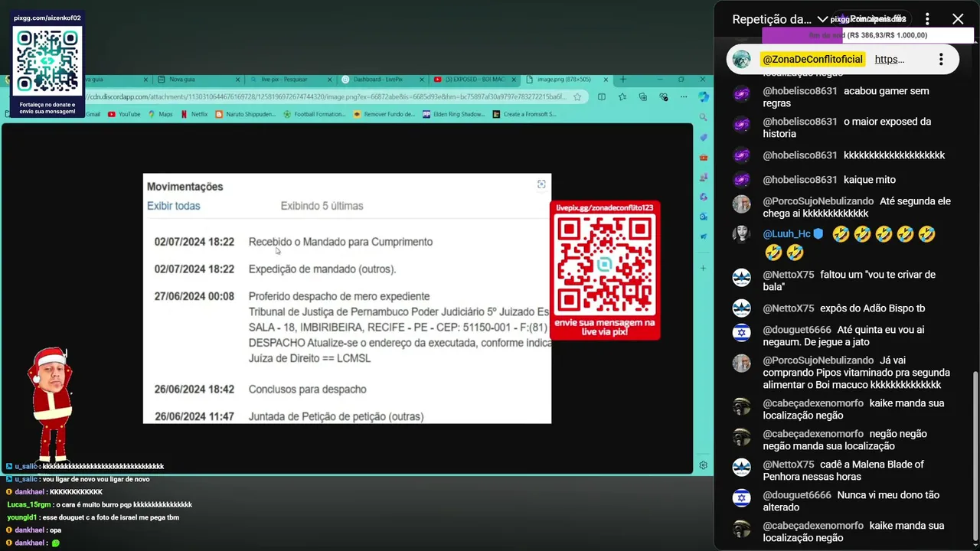Click 'Proferido despacho de mero expediente' entry
This screenshot has width=980, height=551.
click(x=339, y=296)
